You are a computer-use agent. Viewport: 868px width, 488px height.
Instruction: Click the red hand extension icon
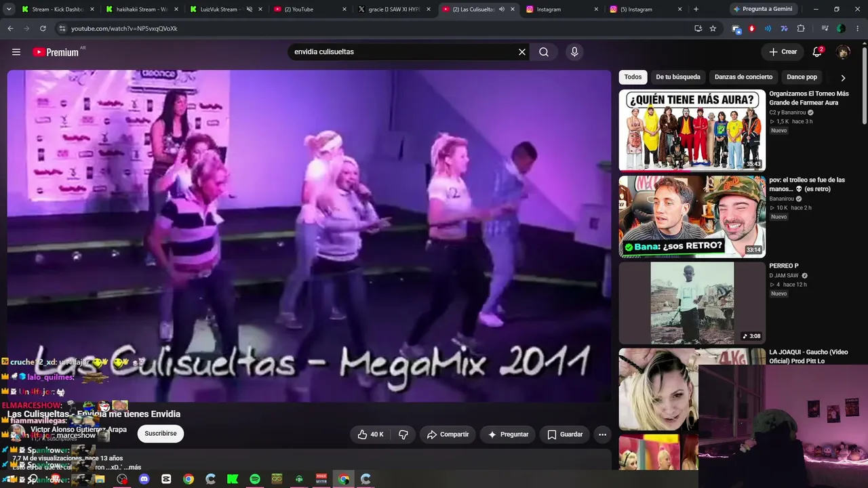click(751, 28)
